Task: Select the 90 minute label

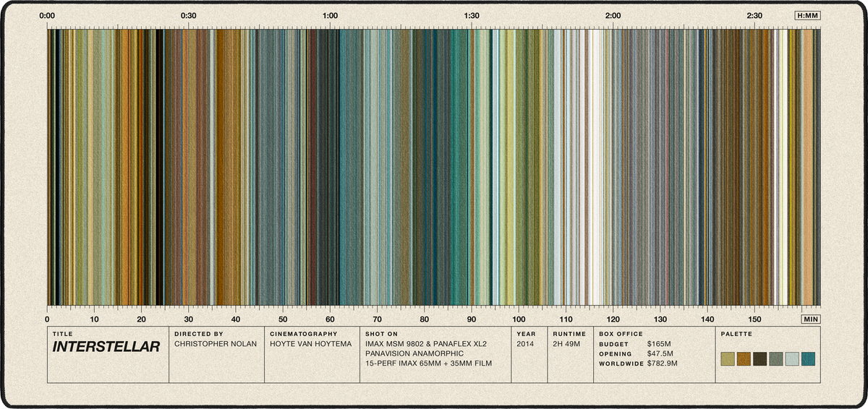Action: pyautogui.click(x=472, y=319)
